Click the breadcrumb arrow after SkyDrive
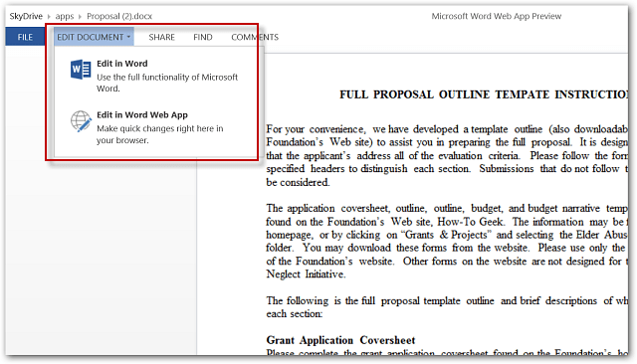The height and width of the screenshot is (364, 637). (49, 17)
